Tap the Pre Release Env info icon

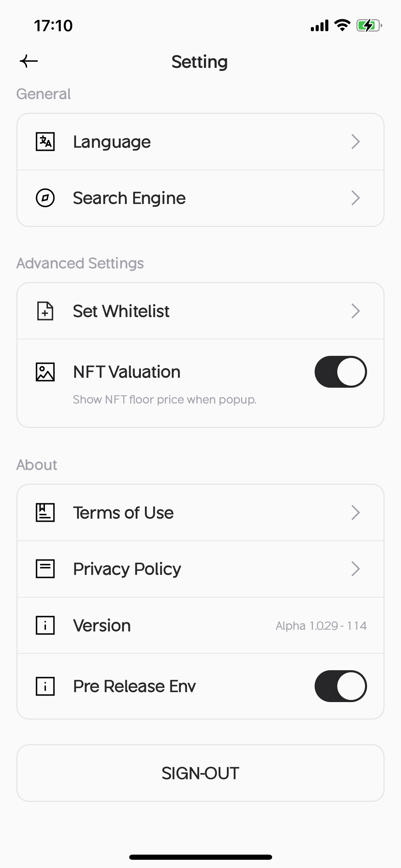pos(45,686)
